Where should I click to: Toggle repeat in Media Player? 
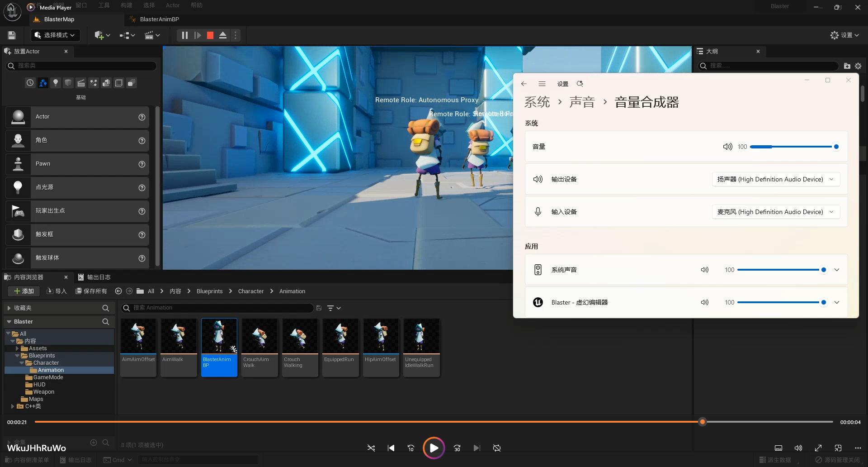point(497,448)
